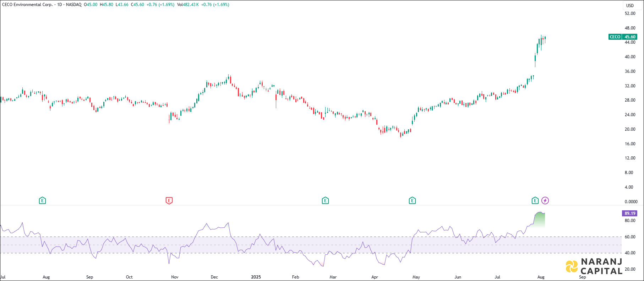Click the 45.60 current price label
Image resolution: width=644 pixels, height=281 pixels.
630,37
